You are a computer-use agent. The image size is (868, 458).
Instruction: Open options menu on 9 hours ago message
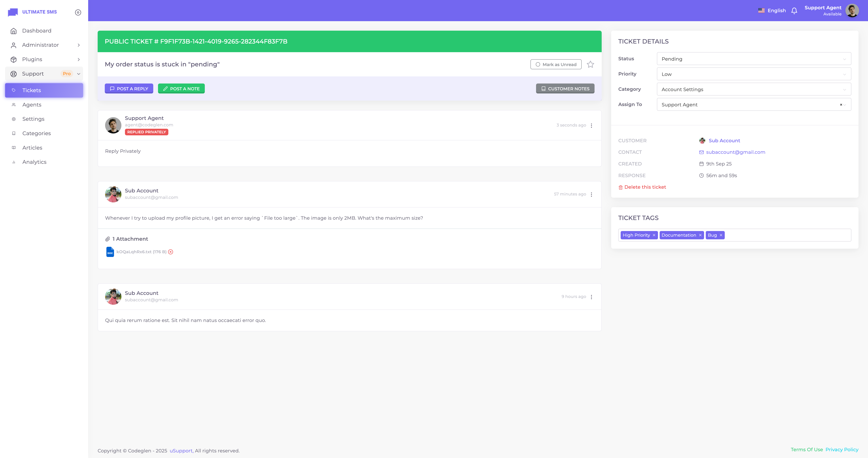(591, 297)
